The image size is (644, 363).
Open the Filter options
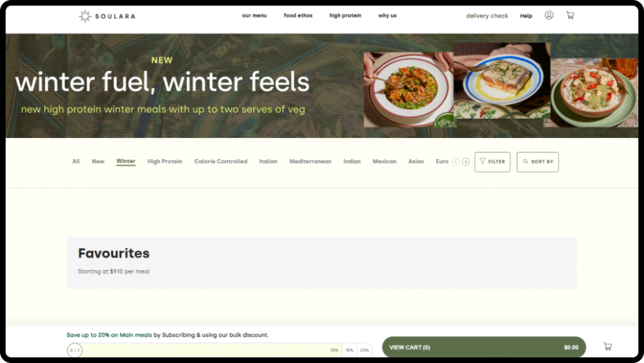pyautogui.click(x=492, y=162)
